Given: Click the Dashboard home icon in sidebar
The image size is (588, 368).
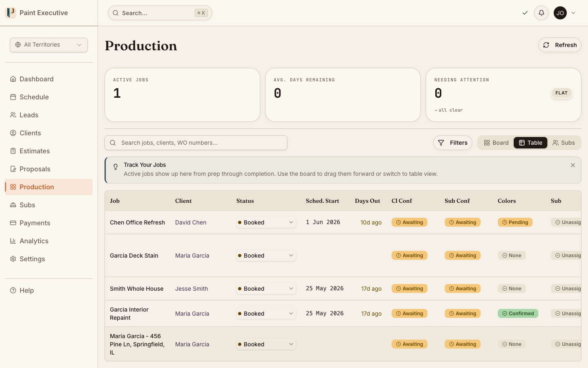Looking at the screenshot, I should click(x=13, y=79).
